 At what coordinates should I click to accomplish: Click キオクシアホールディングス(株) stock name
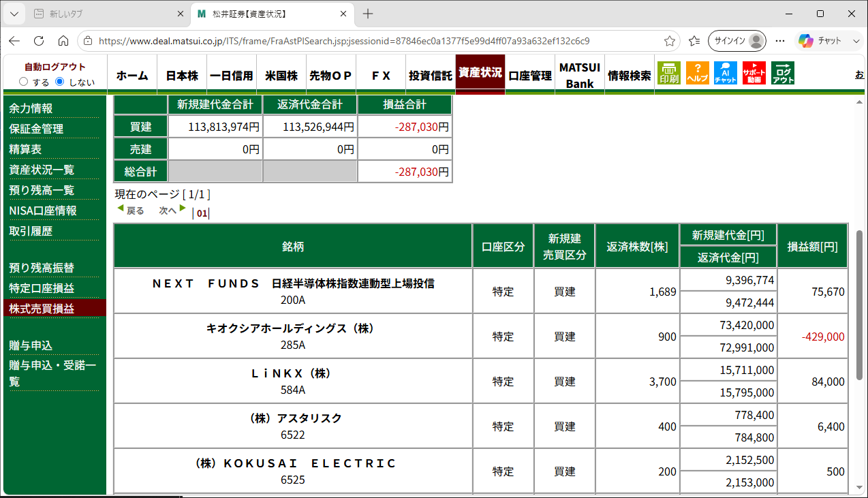tap(293, 328)
